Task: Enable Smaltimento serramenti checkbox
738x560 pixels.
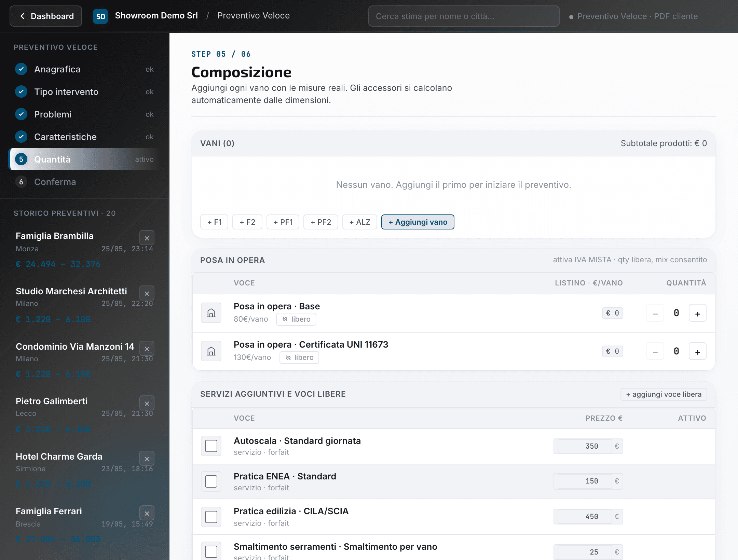Action: pyautogui.click(x=211, y=552)
